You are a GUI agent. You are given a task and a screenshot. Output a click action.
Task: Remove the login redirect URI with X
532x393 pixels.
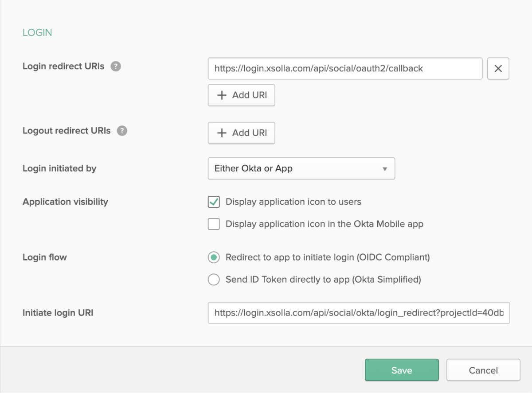498,69
